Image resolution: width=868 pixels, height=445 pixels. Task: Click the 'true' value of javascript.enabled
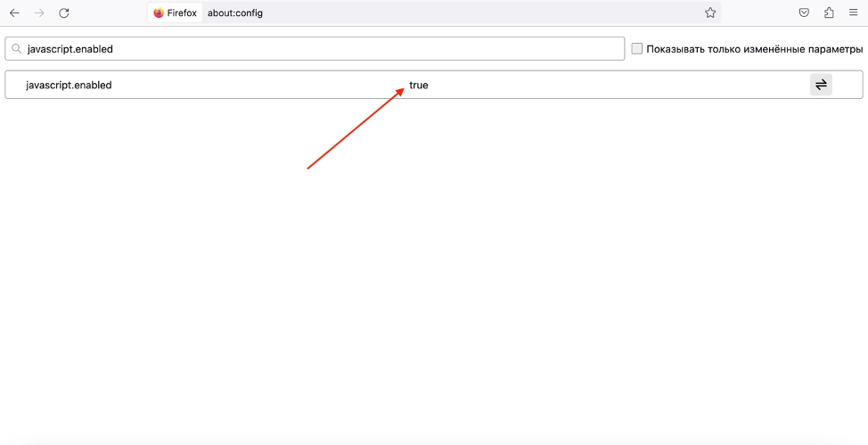(x=419, y=86)
